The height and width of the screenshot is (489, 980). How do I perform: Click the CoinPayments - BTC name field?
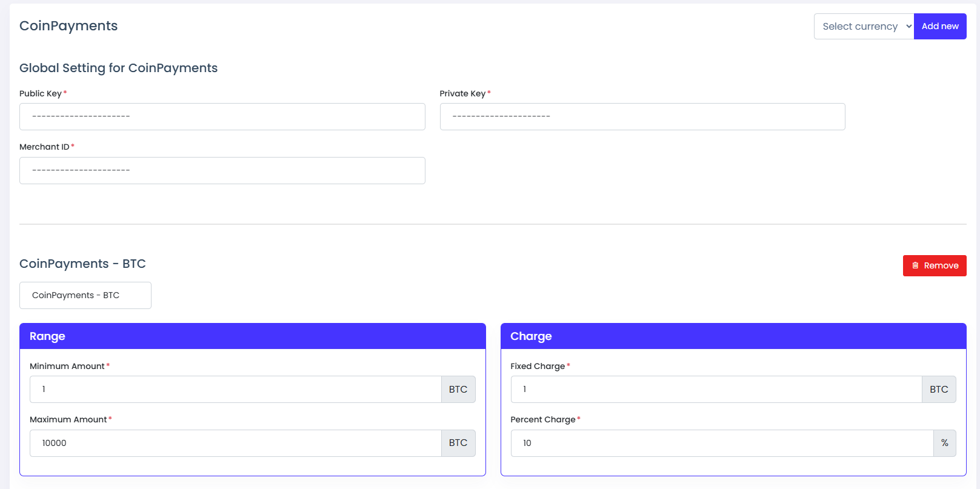click(85, 295)
